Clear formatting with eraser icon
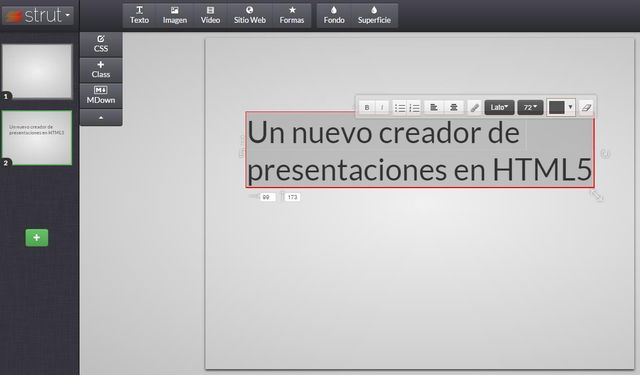The image size is (640, 375). pyautogui.click(x=586, y=107)
